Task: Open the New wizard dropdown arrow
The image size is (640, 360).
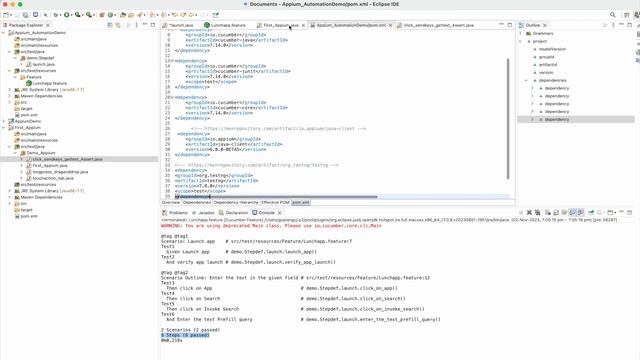Action: (11, 15)
